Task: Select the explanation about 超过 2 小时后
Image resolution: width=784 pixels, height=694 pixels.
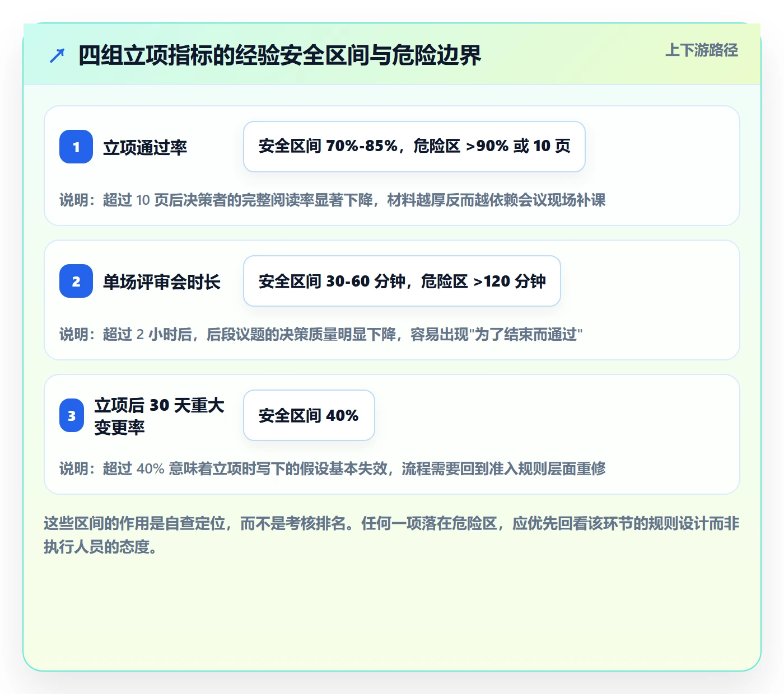Action: pyautogui.click(x=321, y=334)
